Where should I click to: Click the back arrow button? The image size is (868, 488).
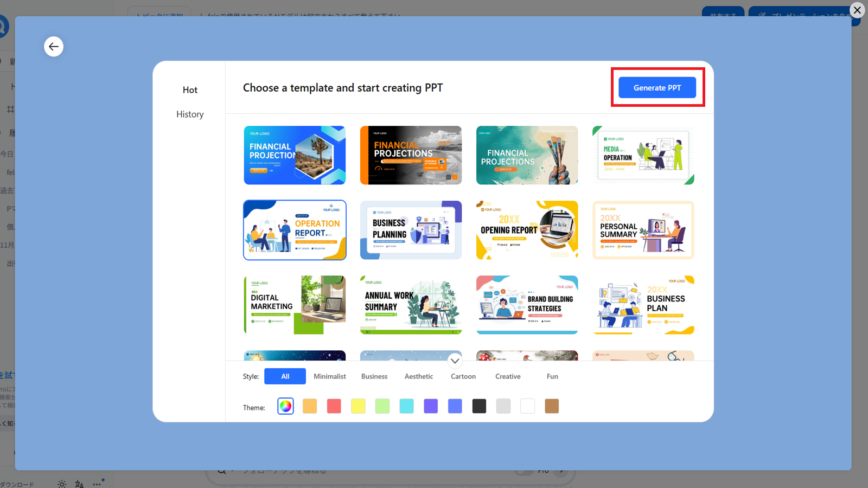point(54,47)
